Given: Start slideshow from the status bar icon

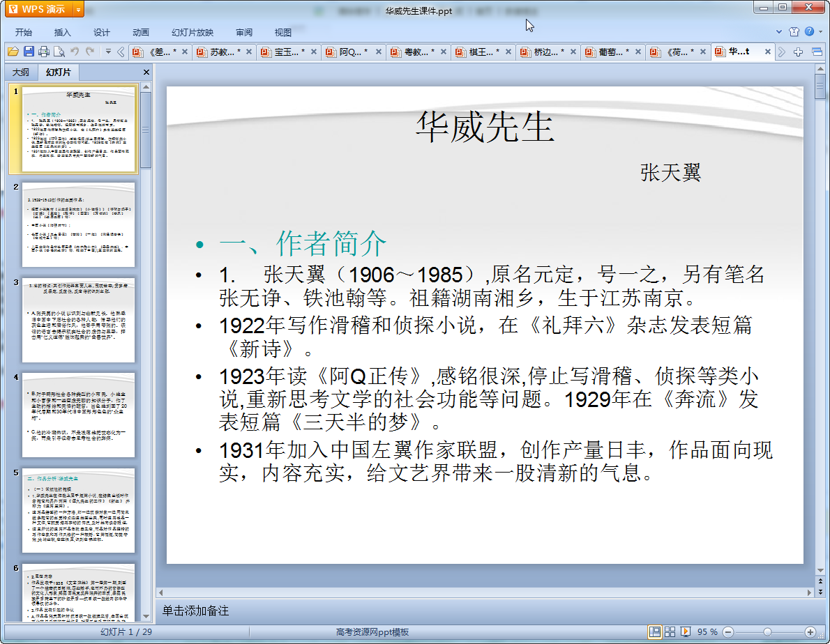Looking at the screenshot, I should click(686, 632).
